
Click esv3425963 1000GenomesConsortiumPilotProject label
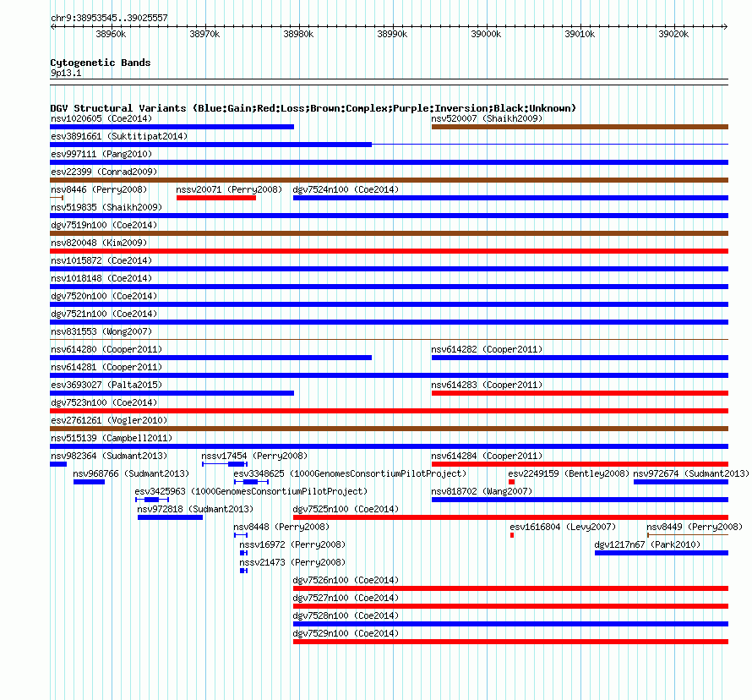[251, 491]
